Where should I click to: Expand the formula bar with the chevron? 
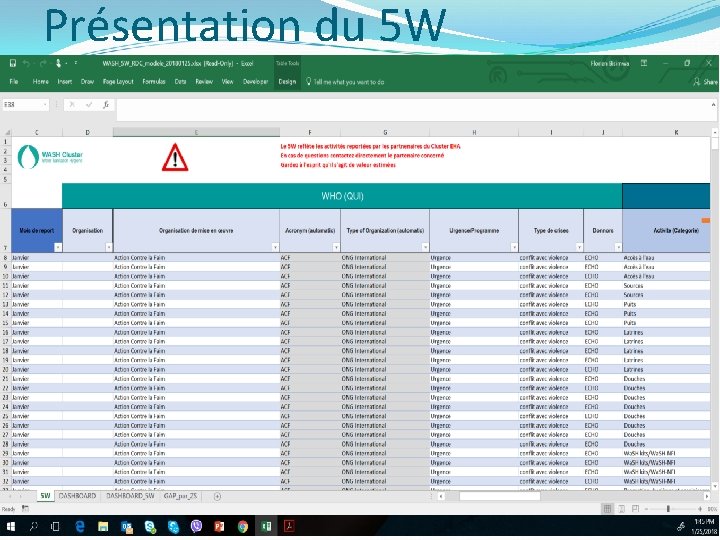click(713, 105)
